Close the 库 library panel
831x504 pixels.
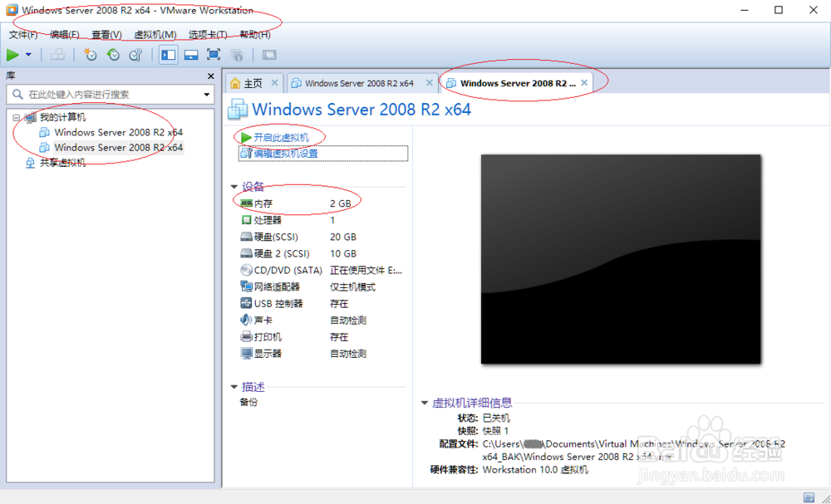(x=210, y=76)
